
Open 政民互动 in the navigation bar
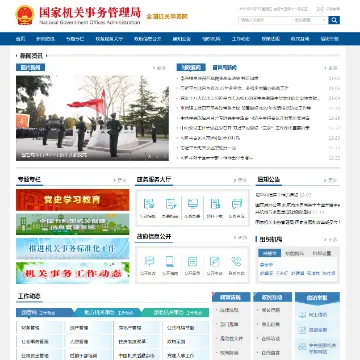[x=300, y=39]
